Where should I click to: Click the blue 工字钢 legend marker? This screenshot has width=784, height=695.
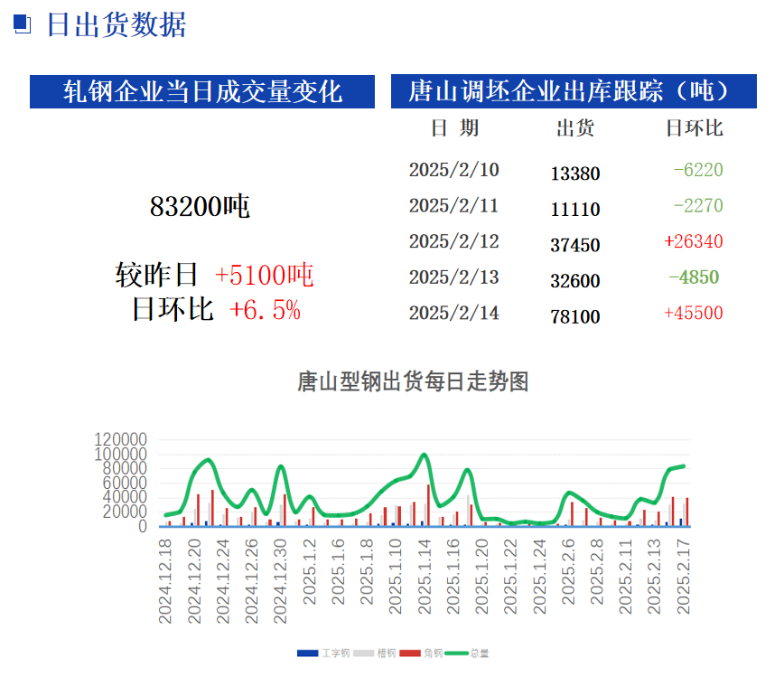[306, 653]
